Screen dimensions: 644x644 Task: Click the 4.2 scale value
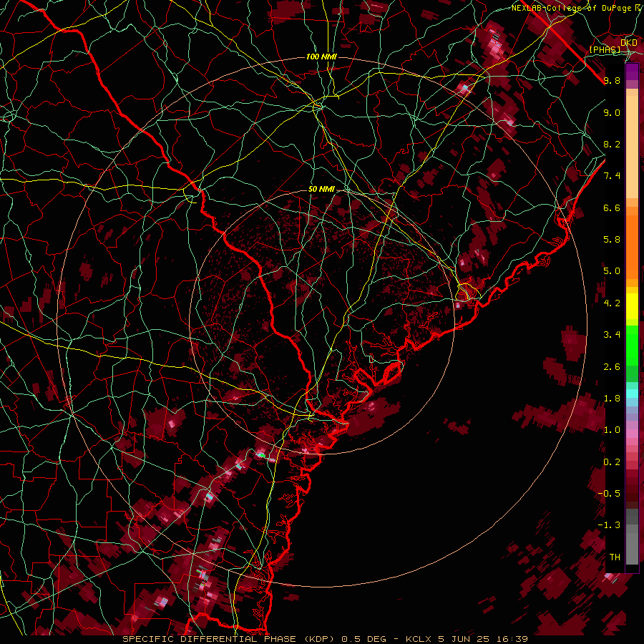coord(612,303)
